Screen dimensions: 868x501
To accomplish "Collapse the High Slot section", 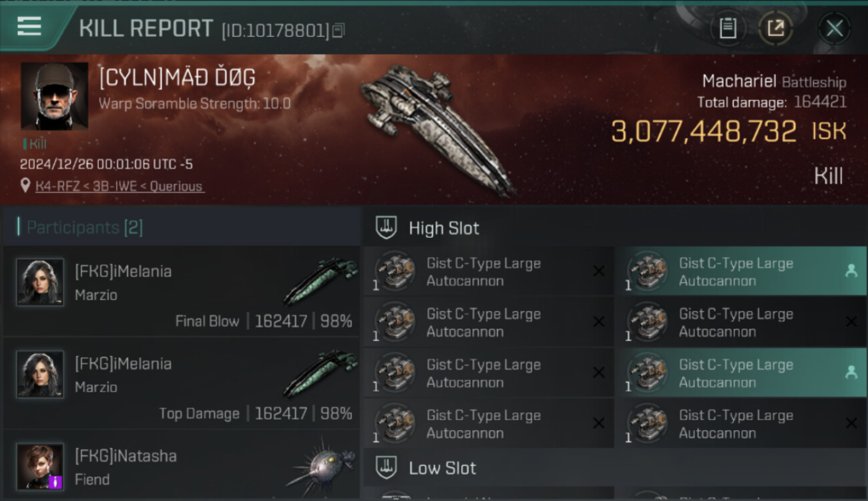I will click(443, 228).
